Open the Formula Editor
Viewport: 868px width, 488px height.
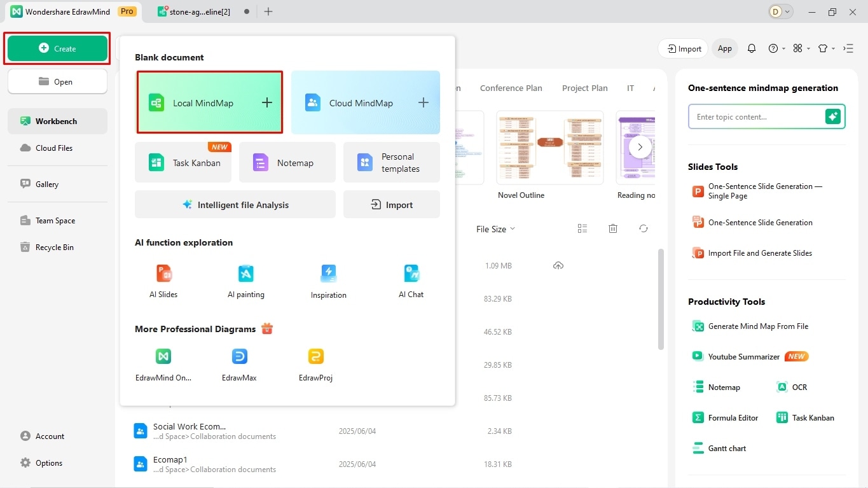726,417
